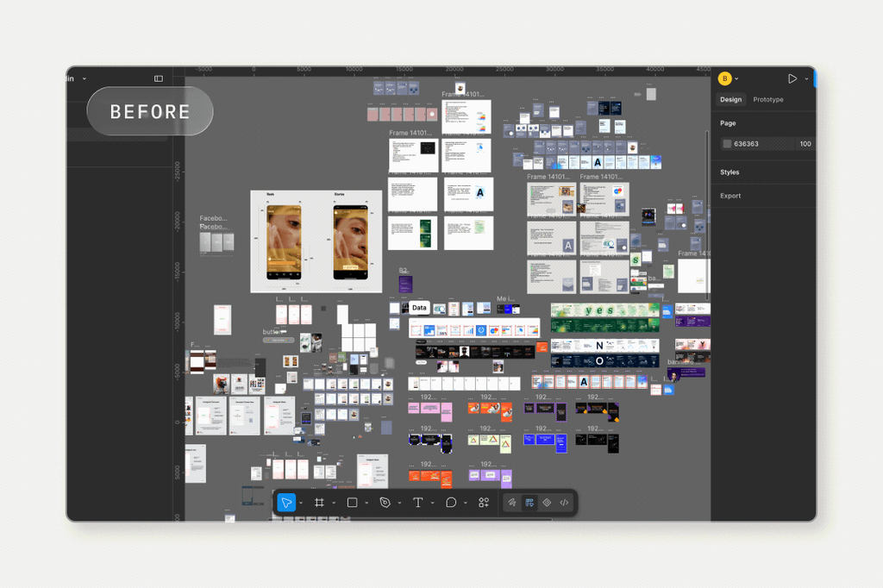Expand the Frame tool options arrow

[x=334, y=503]
